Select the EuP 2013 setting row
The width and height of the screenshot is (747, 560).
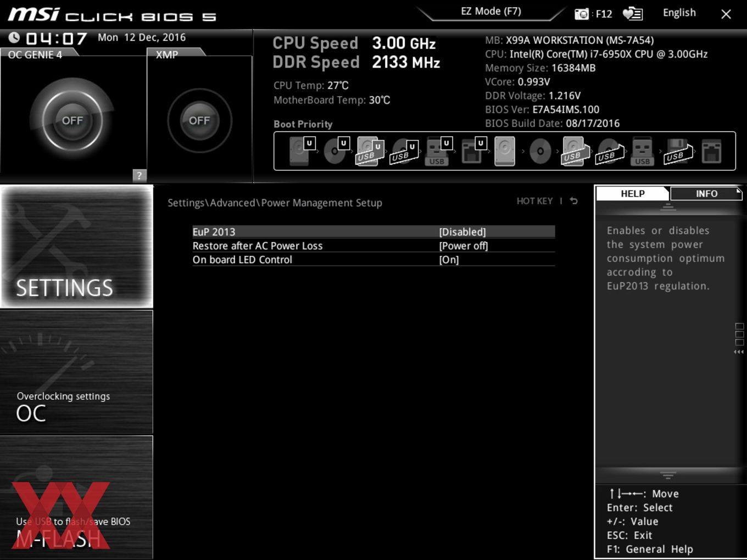[x=374, y=232]
